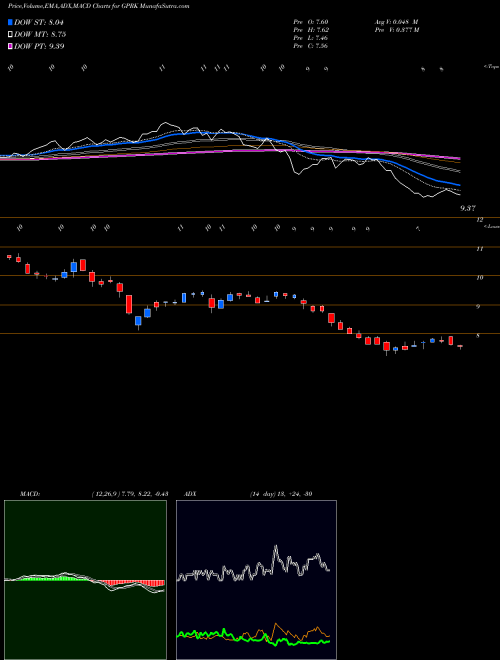Click the 'Avg V: 0.948 M' volume value
The height and width of the screenshot is (660, 500).
click(x=396, y=22)
